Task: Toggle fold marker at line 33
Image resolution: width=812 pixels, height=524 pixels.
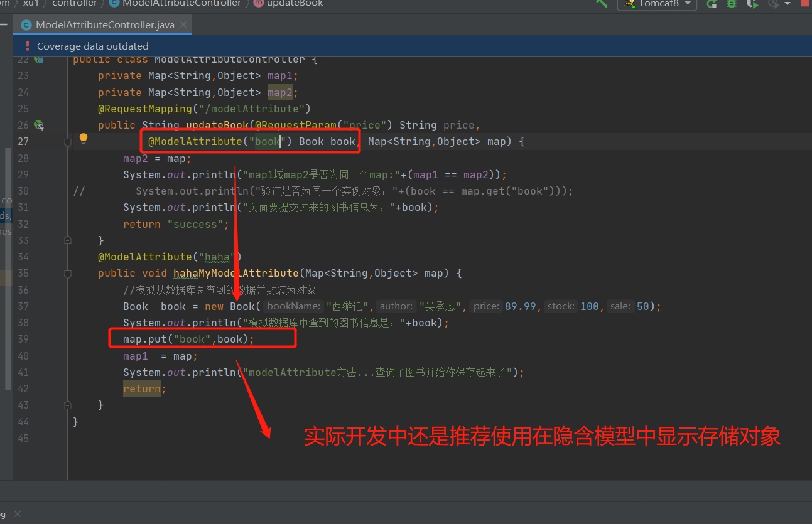Action: click(68, 240)
